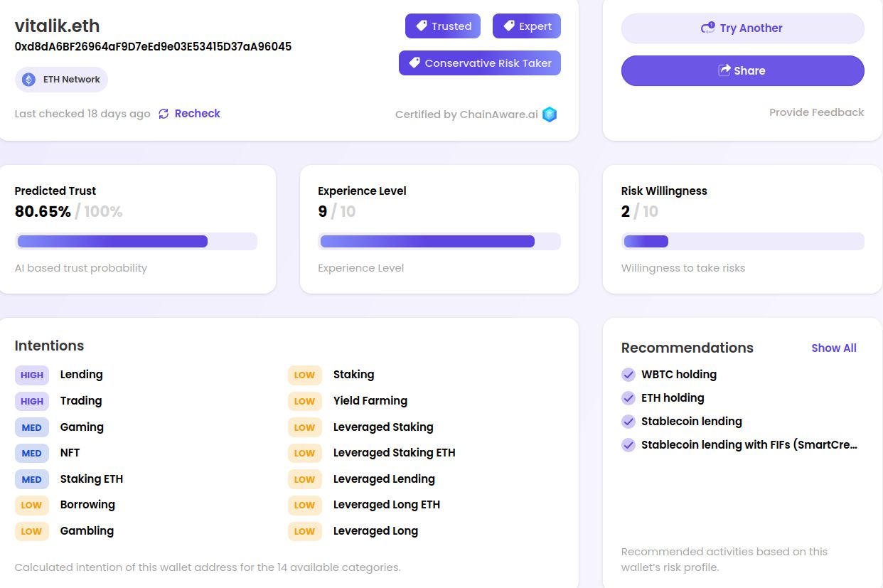883x588 pixels.
Task: Expand the truncated Stablecoin lending with FIFs item
Action: pos(749,445)
